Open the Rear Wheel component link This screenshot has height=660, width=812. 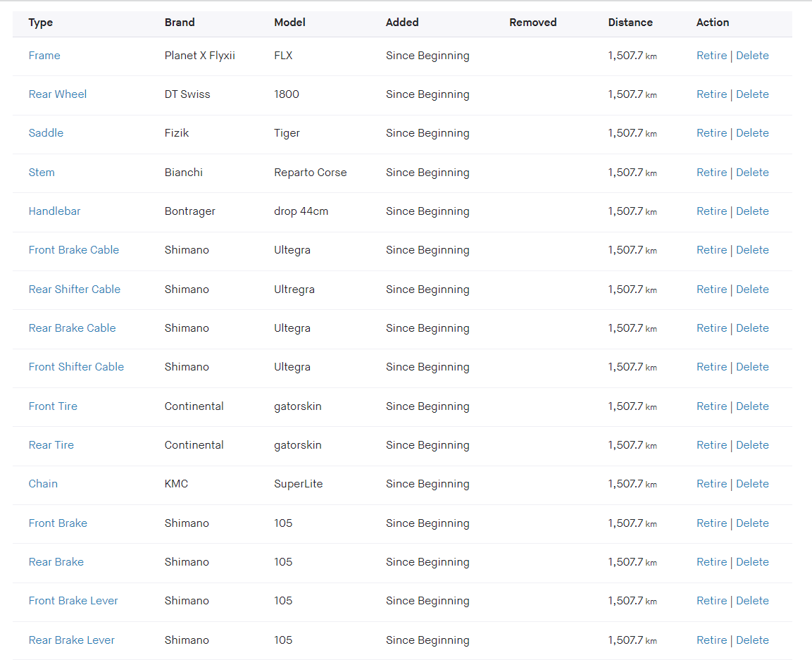point(58,94)
